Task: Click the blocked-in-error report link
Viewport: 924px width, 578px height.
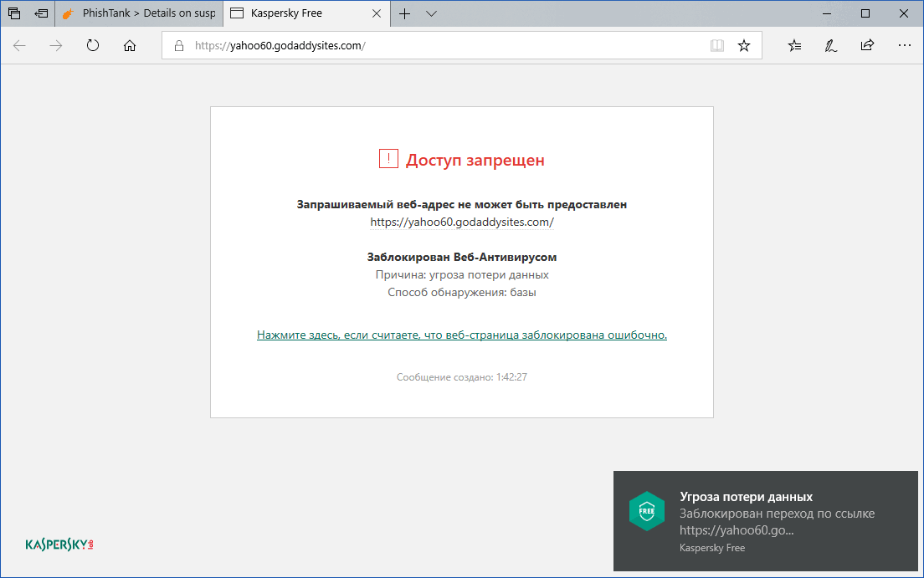Action: 461,334
